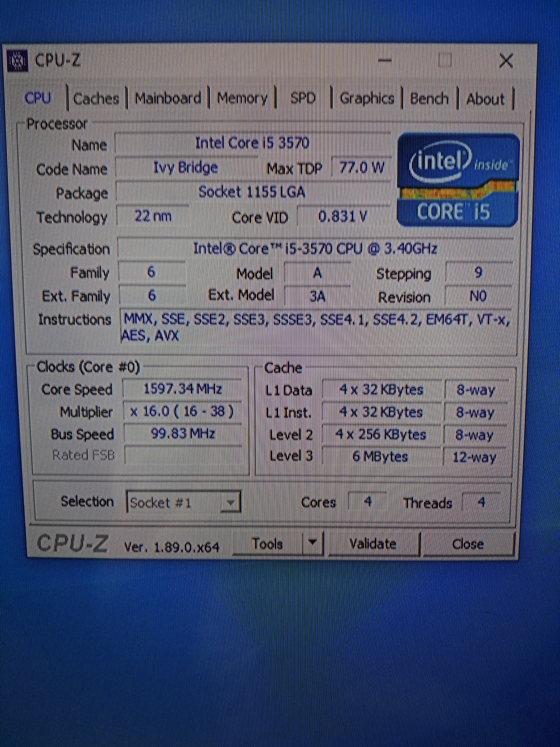Select the CPU tab
Viewport: 560px width, 747px height.
(38, 98)
